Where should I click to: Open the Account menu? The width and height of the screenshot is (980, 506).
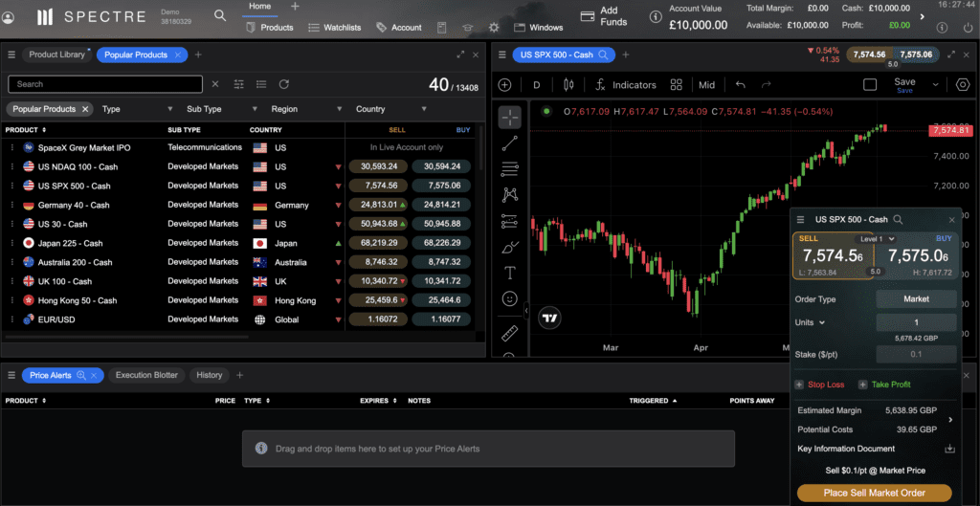coord(399,28)
